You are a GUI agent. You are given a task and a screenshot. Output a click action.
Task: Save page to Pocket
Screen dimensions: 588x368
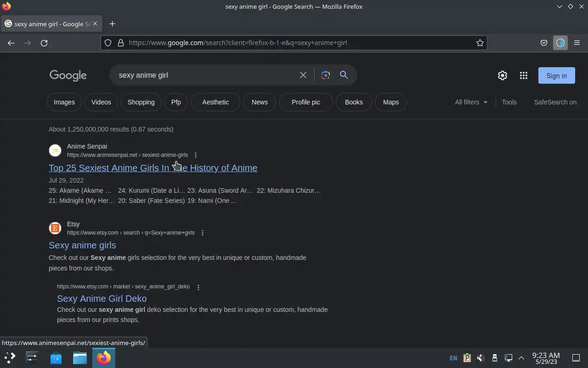point(543,43)
